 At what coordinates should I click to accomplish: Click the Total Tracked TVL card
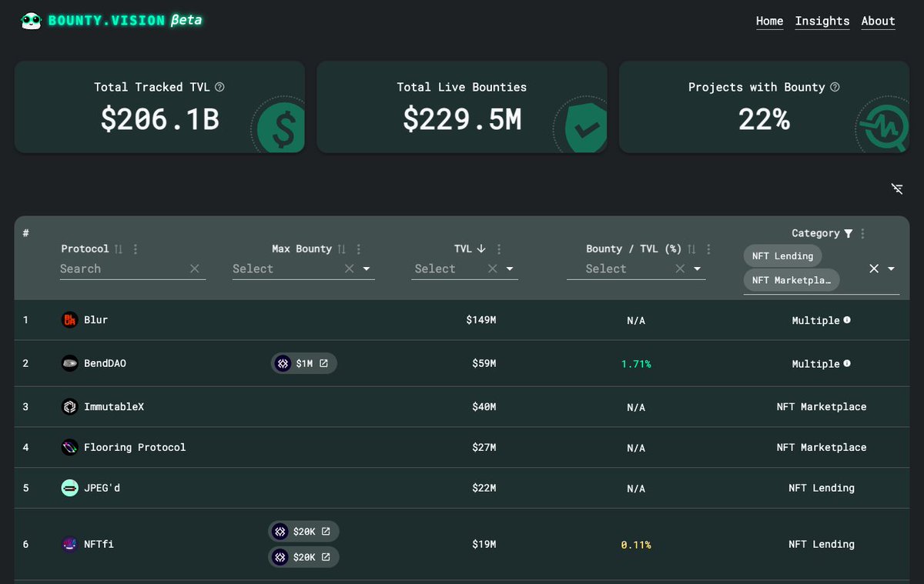pos(159,107)
